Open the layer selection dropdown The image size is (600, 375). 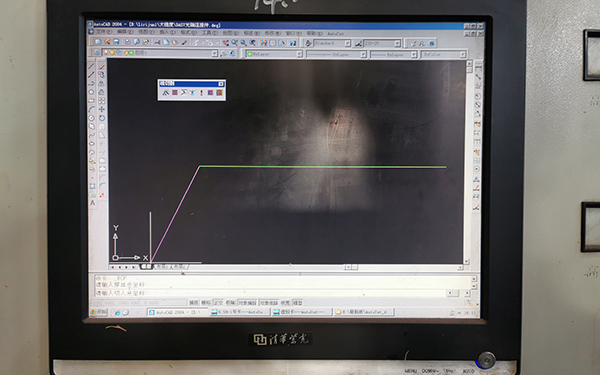coord(160,53)
